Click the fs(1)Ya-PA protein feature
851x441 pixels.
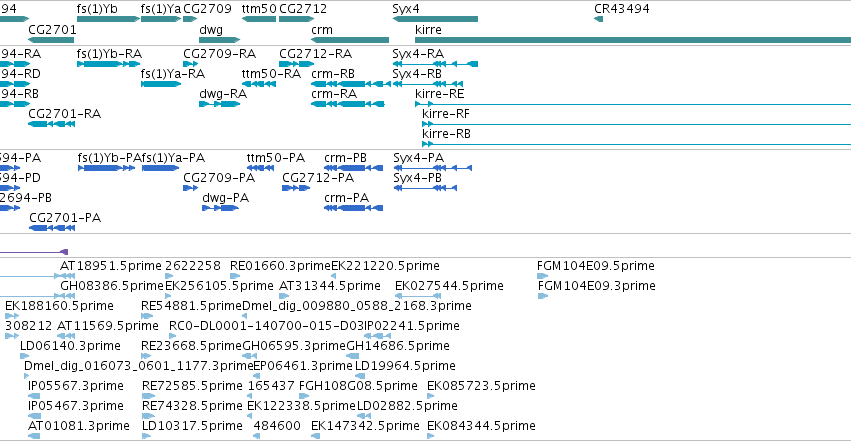coord(160,168)
